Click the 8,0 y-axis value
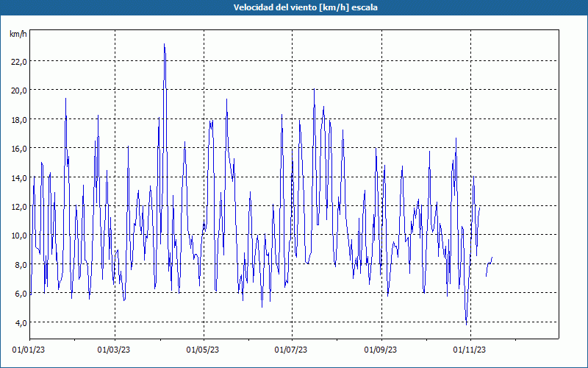This screenshot has height=368, width=588. pos(21,265)
